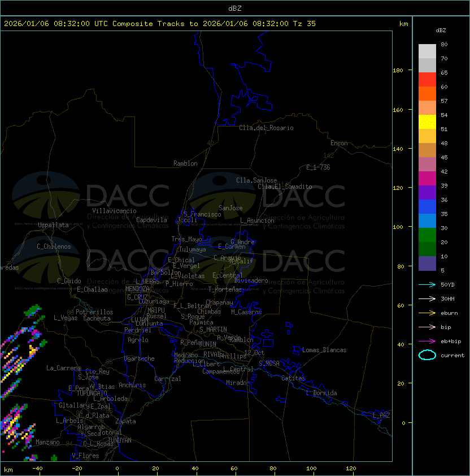This screenshot has width=470, height=476.
Task: Click the 'Uspallata' place label
Action: pyautogui.click(x=53, y=225)
